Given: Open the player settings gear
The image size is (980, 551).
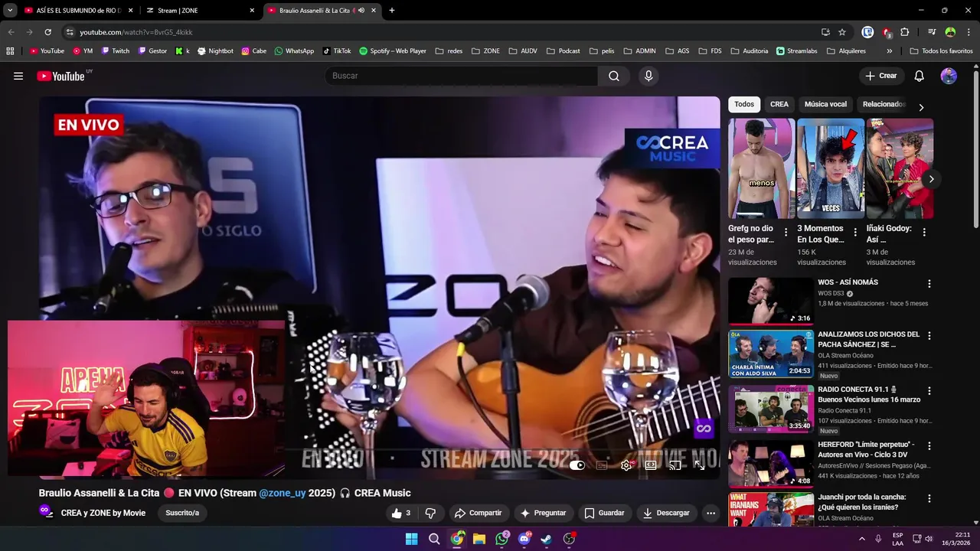Looking at the screenshot, I should coord(626,465).
